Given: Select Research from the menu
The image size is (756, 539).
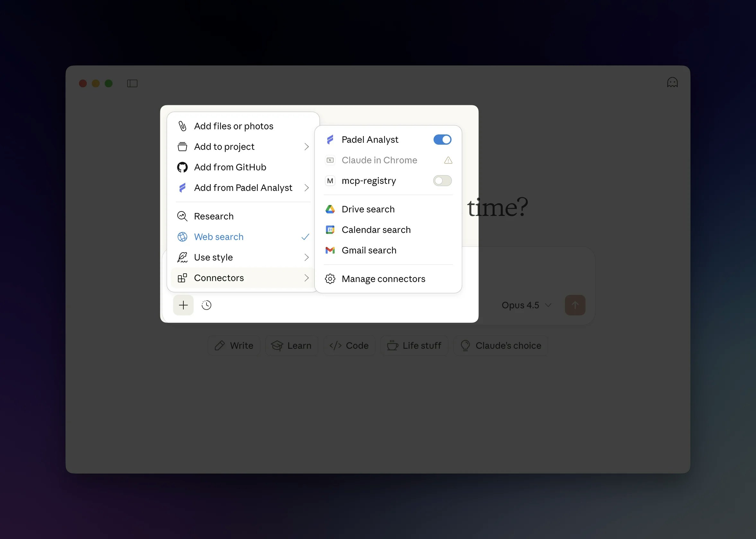Looking at the screenshot, I should [214, 216].
